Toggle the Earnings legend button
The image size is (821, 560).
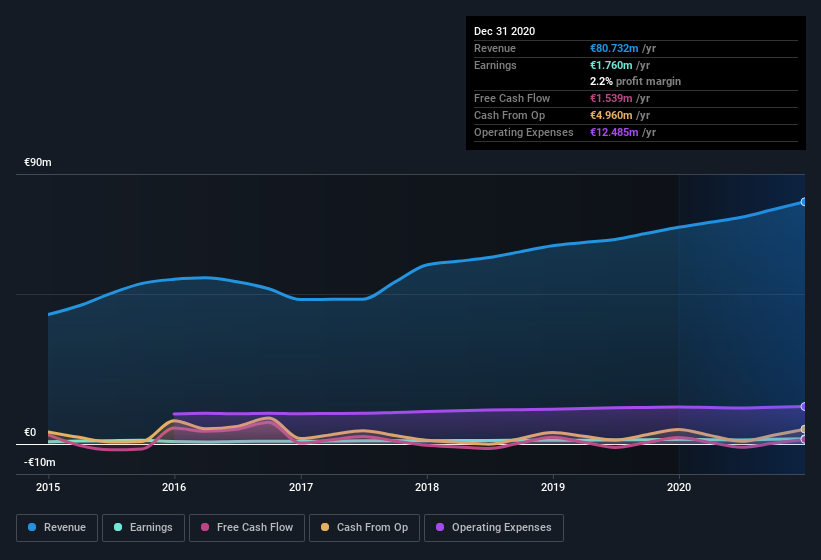[x=143, y=528]
